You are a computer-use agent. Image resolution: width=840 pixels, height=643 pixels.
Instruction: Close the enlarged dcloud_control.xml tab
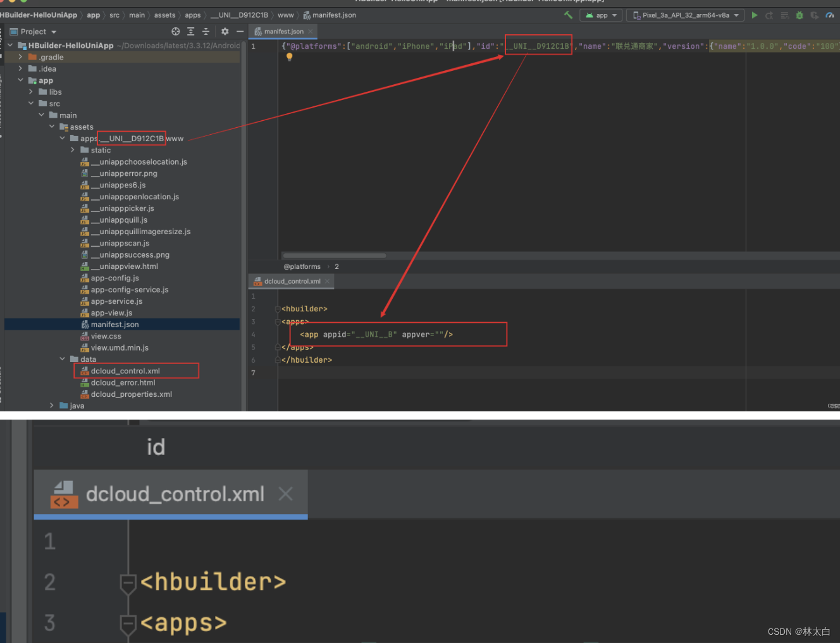pyautogui.click(x=286, y=494)
